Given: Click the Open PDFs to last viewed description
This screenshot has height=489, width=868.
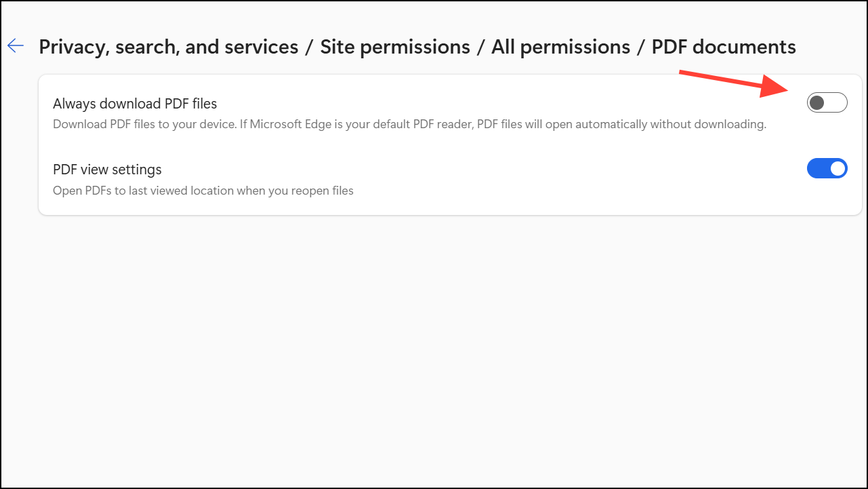Looking at the screenshot, I should (203, 191).
